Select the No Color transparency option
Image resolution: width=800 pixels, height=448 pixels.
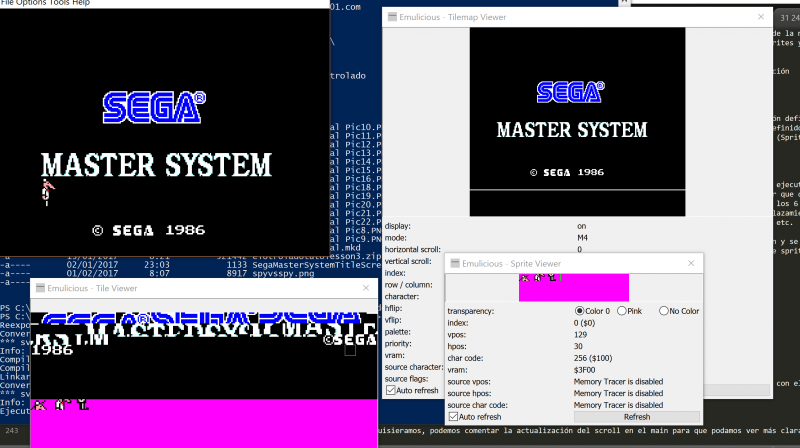(x=663, y=311)
